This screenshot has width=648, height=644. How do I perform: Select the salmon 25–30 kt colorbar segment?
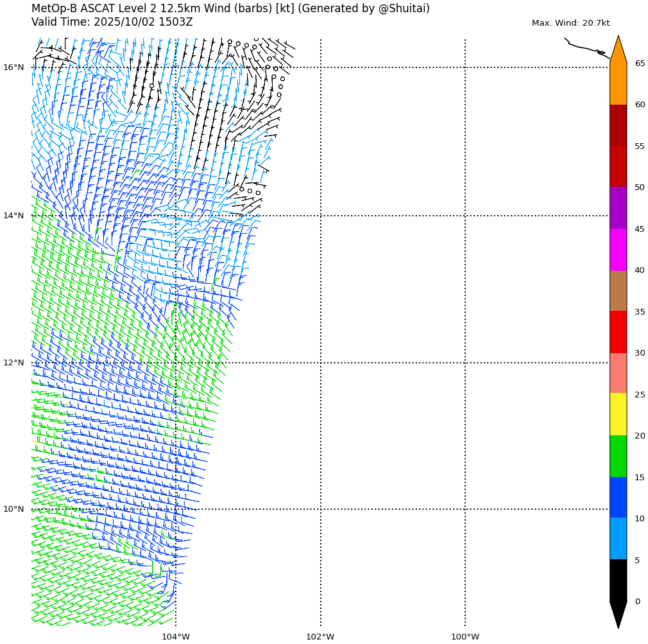[x=618, y=373]
